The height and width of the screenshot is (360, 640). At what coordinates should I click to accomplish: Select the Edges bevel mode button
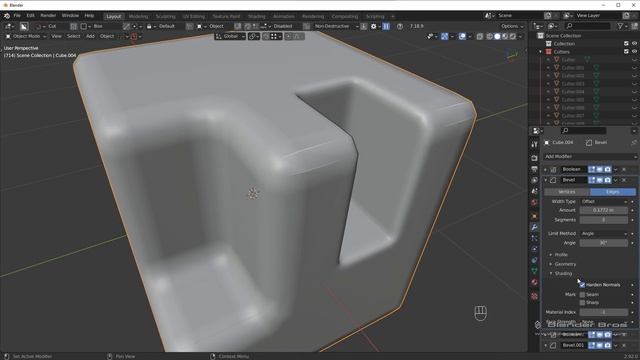[613, 192]
